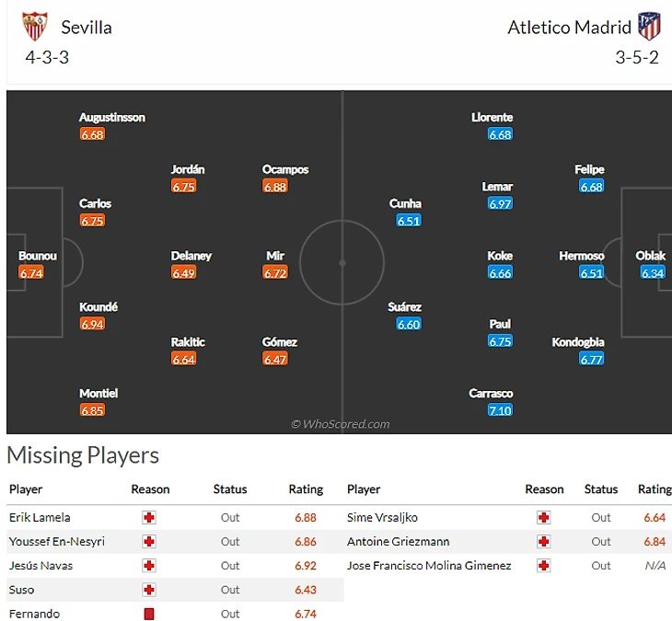672x621 pixels.
Task: Click the Atletico Madrid club crest
Action: (649, 27)
